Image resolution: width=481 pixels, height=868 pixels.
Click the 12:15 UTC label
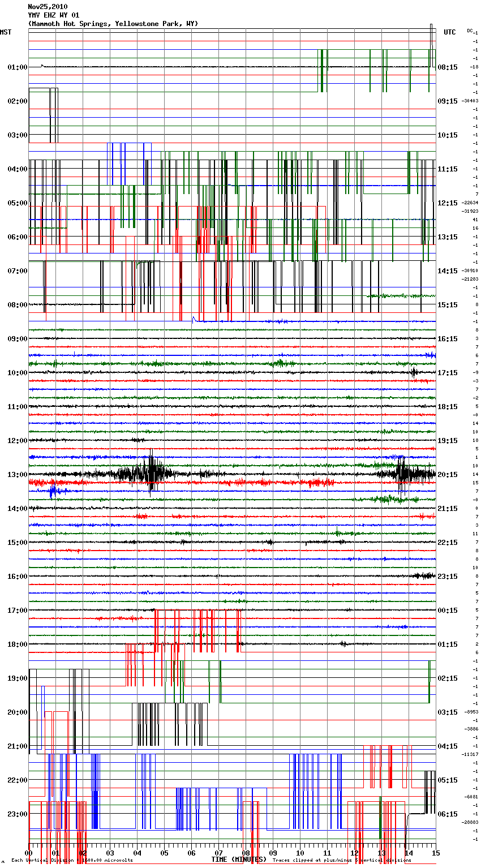pyautogui.click(x=448, y=203)
